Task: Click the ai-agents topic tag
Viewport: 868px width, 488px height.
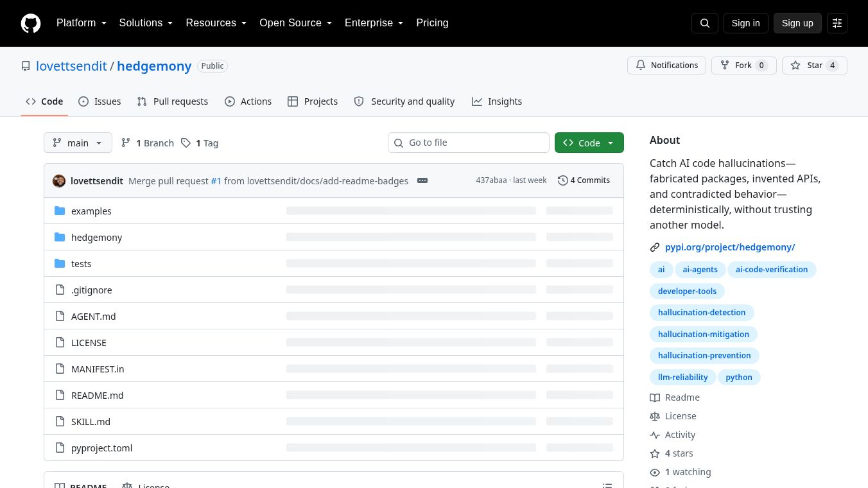Action: pyautogui.click(x=700, y=270)
